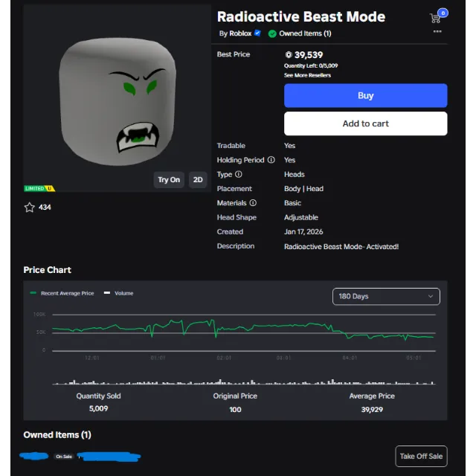Screen dimensions: 476x476
Task: Click the Robux icon beside 39,539
Action: pos(289,54)
